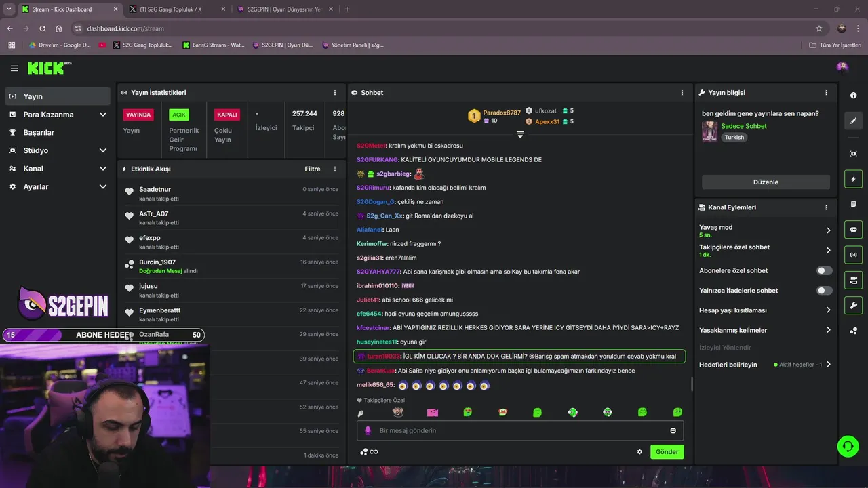Click the chat scrollbar thumb
The height and width of the screenshot is (488, 868).
click(692, 384)
